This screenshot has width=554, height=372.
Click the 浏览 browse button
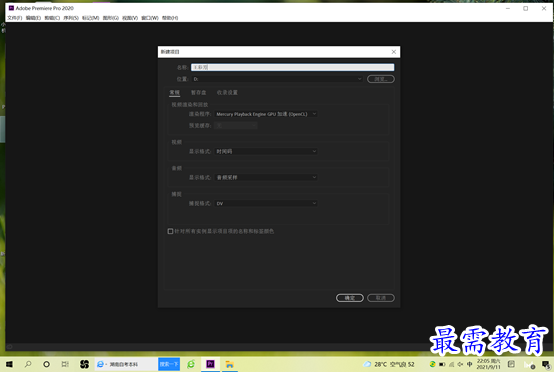[x=381, y=79]
